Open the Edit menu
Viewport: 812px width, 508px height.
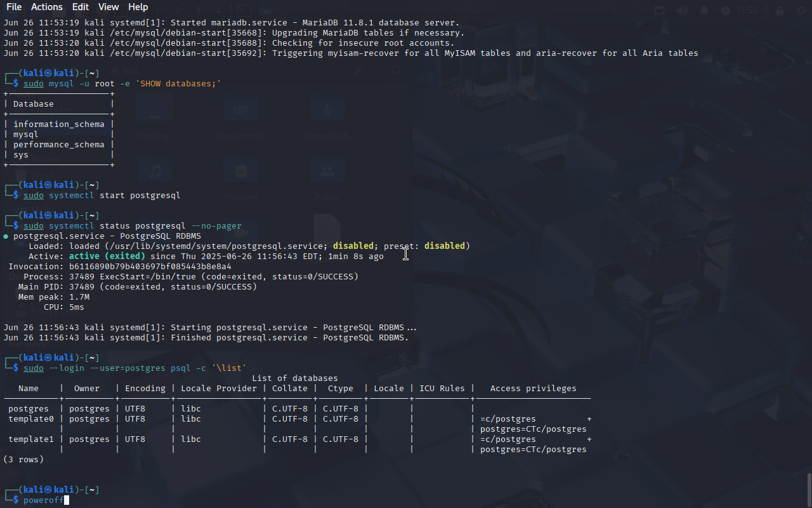[81, 7]
